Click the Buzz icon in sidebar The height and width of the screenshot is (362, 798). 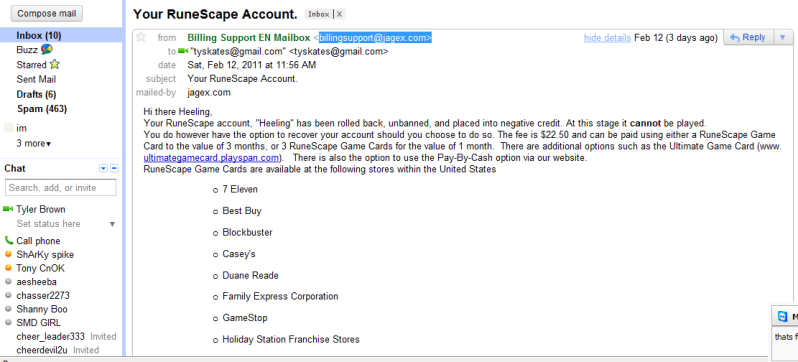click(46, 49)
